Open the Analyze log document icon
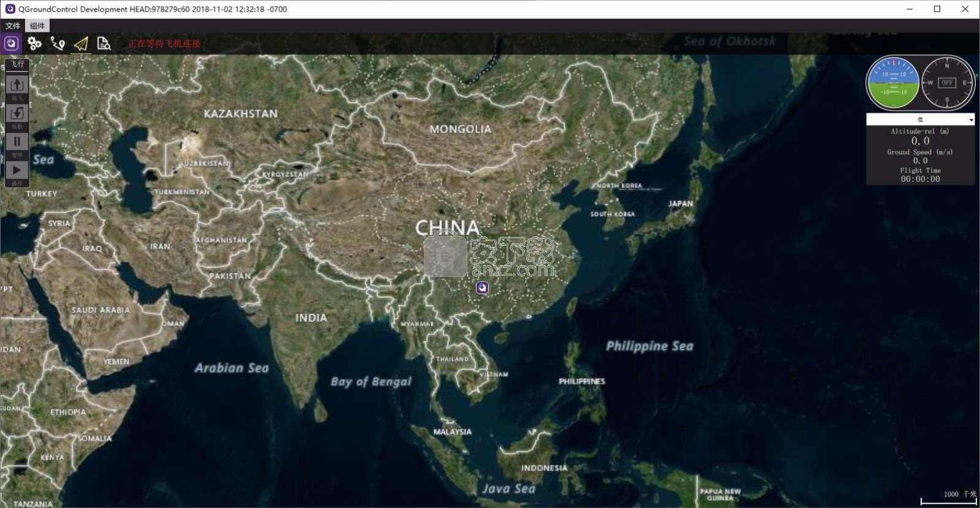 click(104, 43)
